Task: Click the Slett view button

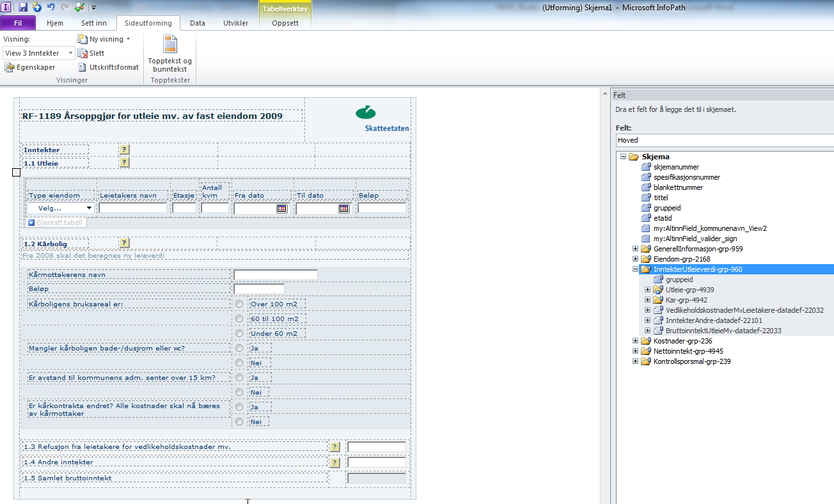Action: (x=91, y=53)
